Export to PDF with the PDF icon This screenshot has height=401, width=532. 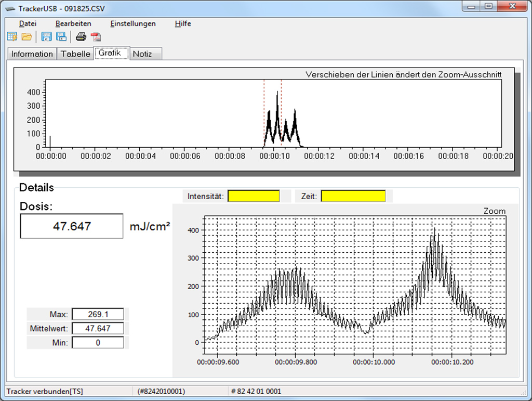pos(96,36)
